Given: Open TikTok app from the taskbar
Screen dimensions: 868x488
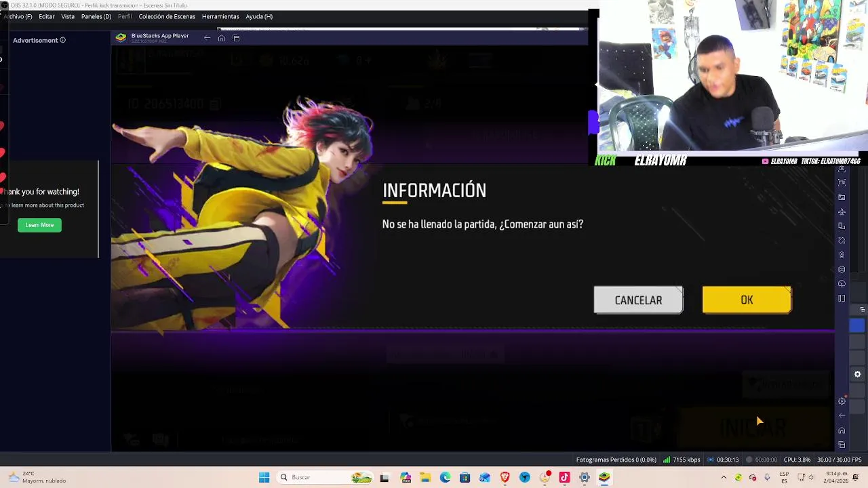Looking at the screenshot, I should (x=564, y=477).
